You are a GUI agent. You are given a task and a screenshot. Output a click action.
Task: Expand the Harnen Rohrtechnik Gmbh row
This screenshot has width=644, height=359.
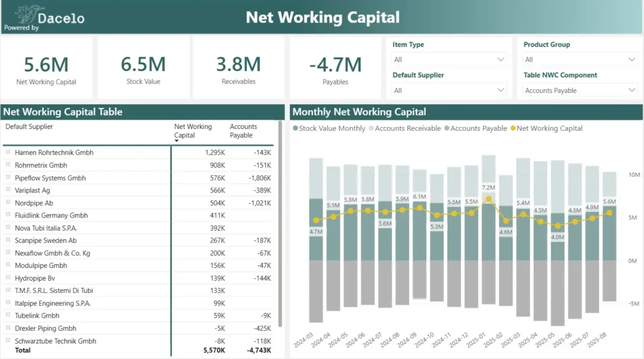pos(8,152)
